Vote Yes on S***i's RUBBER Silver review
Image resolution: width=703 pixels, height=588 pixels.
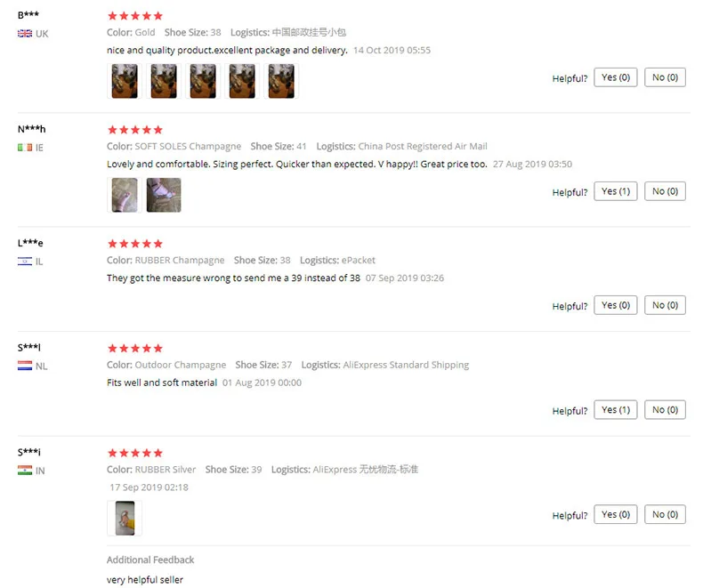pos(616,514)
